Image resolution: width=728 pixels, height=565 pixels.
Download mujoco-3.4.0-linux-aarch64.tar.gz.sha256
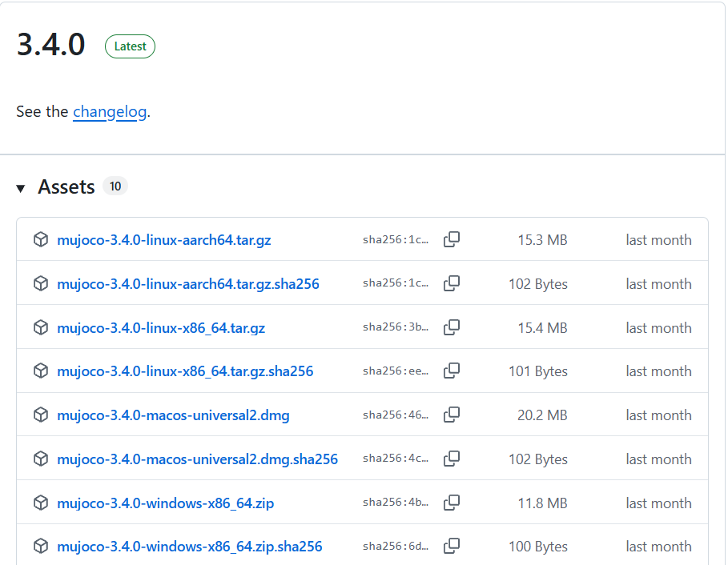coord(188,283)
